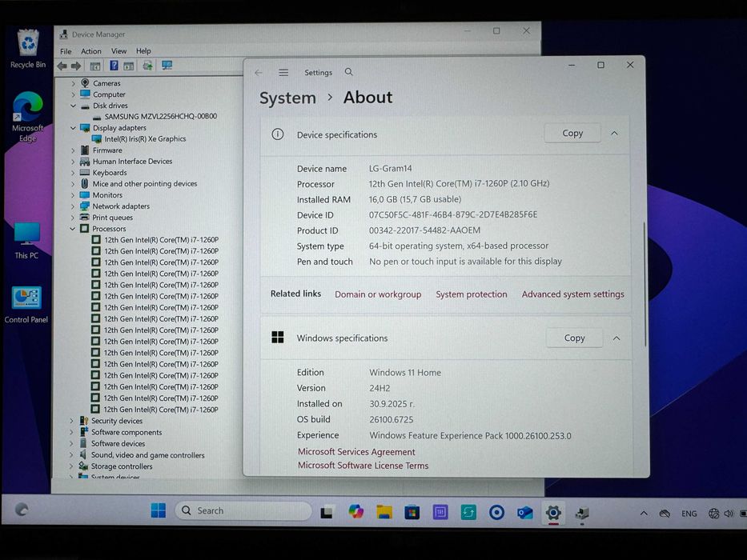Open the File menu in Device Manager
This screenshot has height=560, width=747.
66,51
